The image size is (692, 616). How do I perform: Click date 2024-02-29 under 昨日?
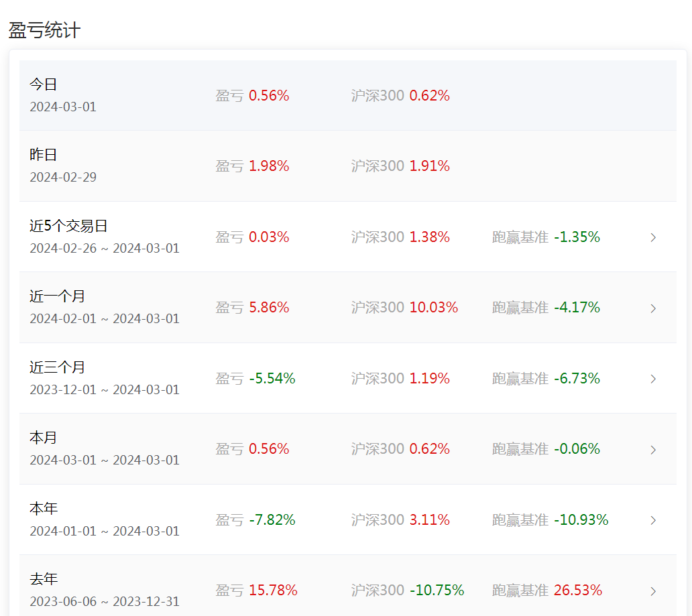(62, 177)
